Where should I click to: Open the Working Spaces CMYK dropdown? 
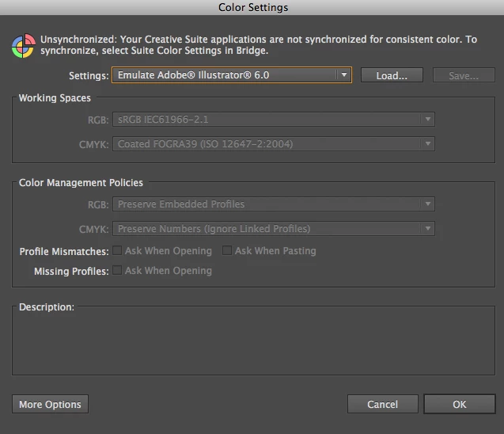tap(274, 144)
